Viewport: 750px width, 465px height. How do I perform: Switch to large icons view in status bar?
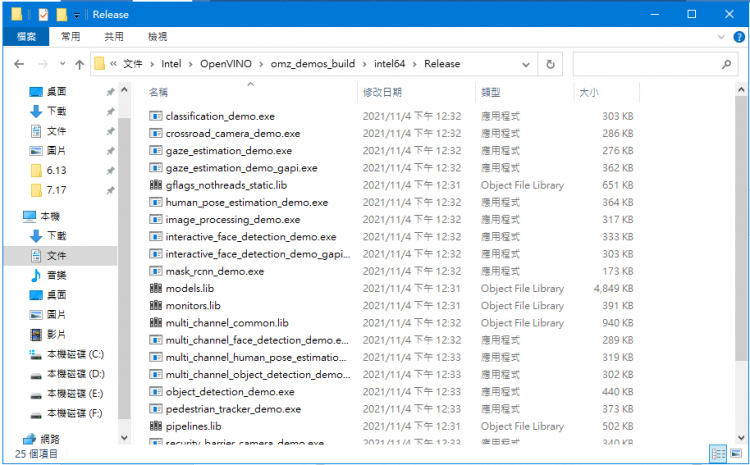(736, 454)
